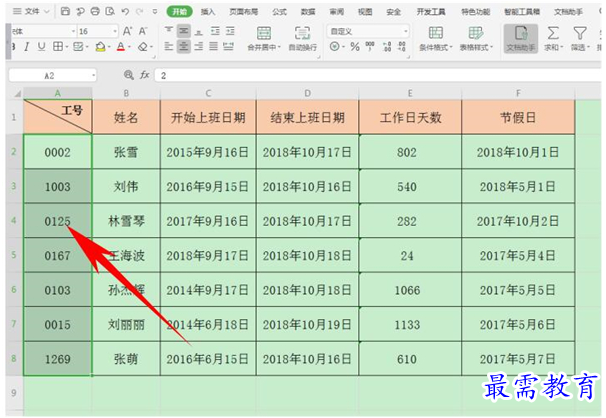Toggle vertical middle alignment
The image size is (606, 418).
[x=184, y=31]
